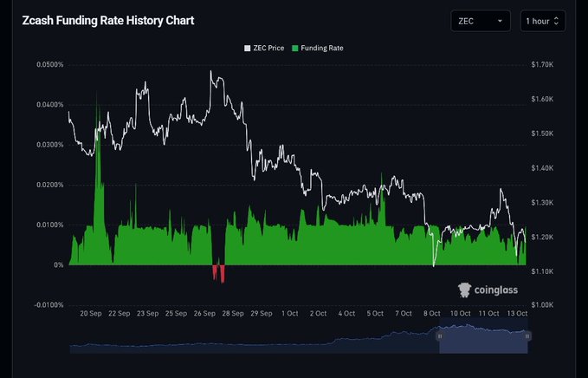Click the "0.0500%" axis label
Image resolution: width=588 pixels, height=378 pixels.
click(50, 64)
